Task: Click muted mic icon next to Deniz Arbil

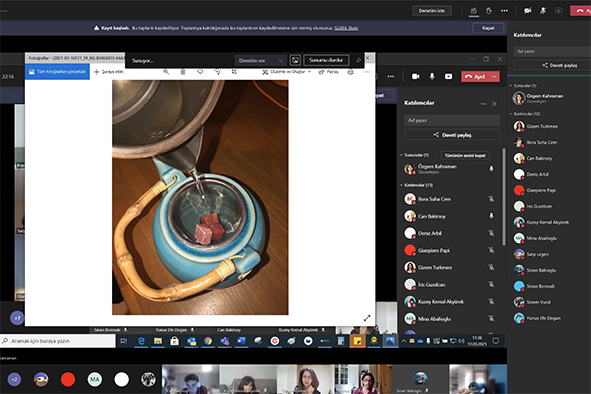Action: tap(491, 233)
